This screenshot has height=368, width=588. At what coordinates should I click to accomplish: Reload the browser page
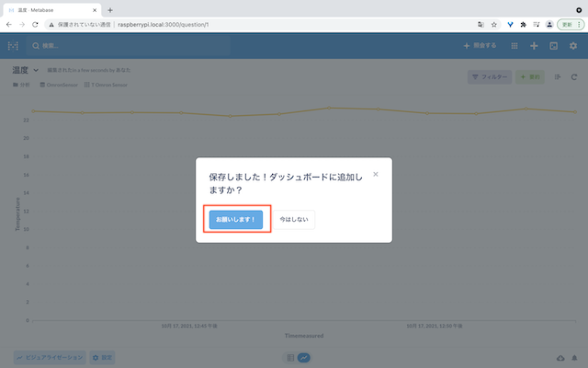coord(35,25)
